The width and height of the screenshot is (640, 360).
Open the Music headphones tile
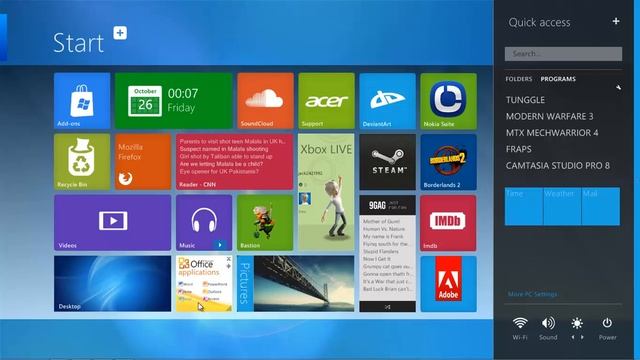[204, 223]
